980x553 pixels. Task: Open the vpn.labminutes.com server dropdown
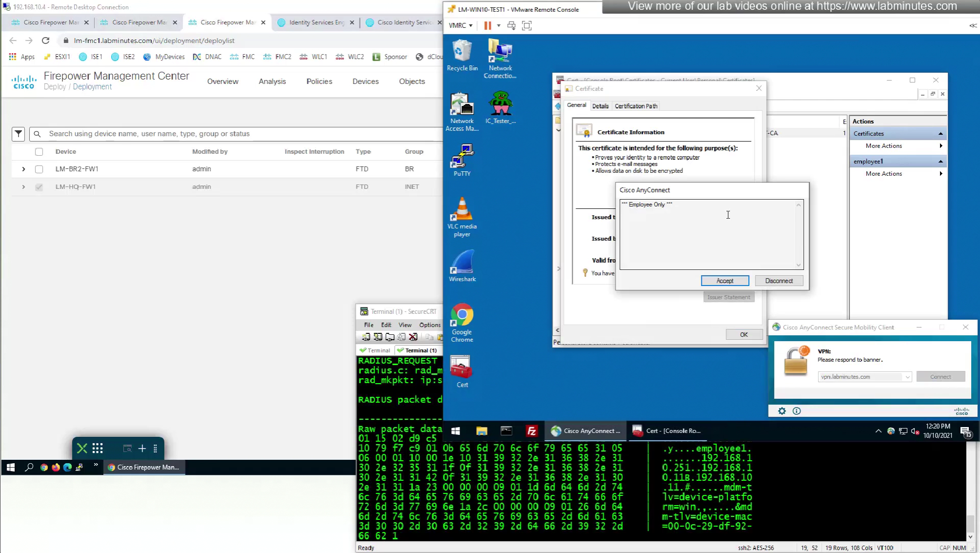pos(907,377)
